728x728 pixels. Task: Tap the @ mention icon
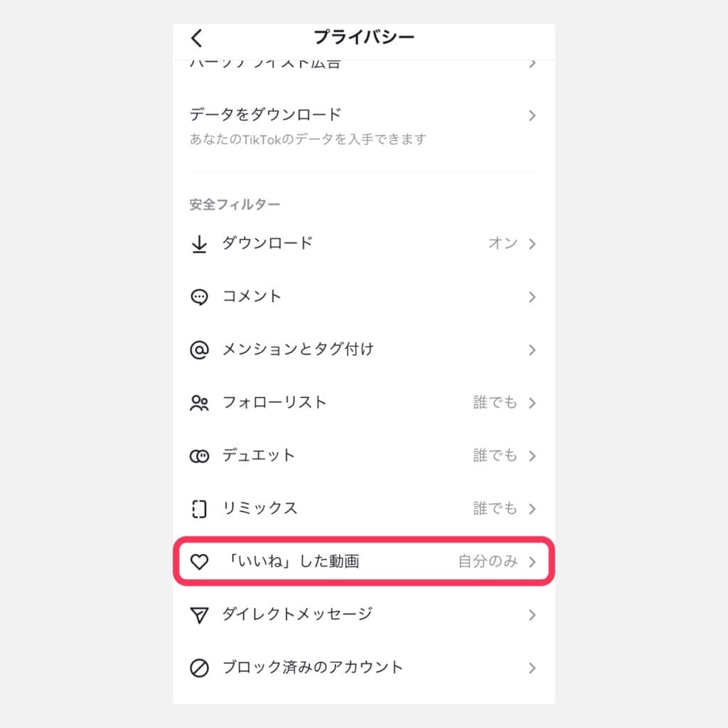click(x=199, y=350)
